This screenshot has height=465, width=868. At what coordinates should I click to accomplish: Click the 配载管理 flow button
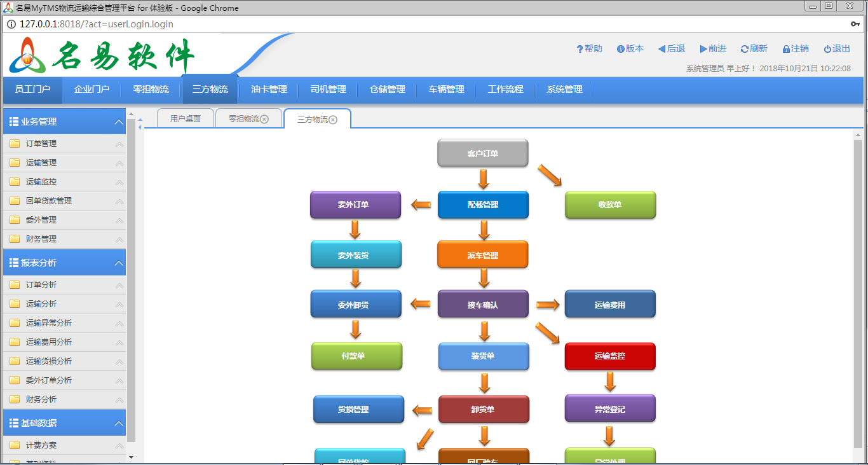[x=483, y=205]
